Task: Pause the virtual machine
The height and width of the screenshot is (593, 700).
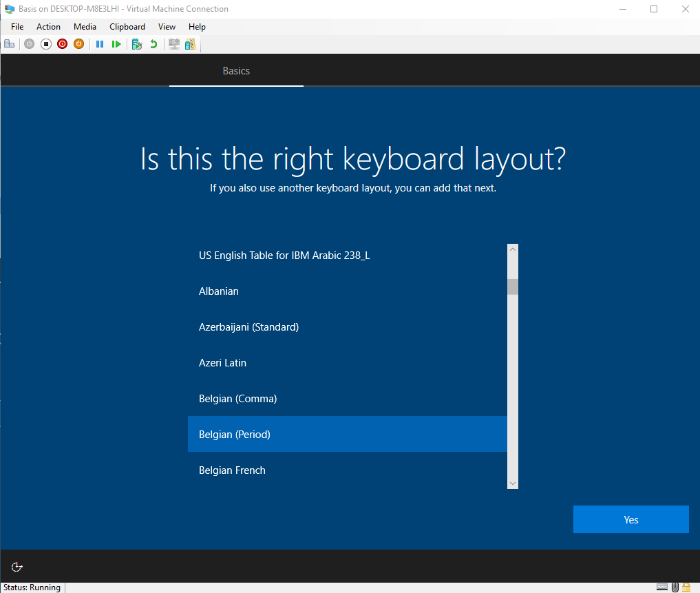Action: pos(100,44)
